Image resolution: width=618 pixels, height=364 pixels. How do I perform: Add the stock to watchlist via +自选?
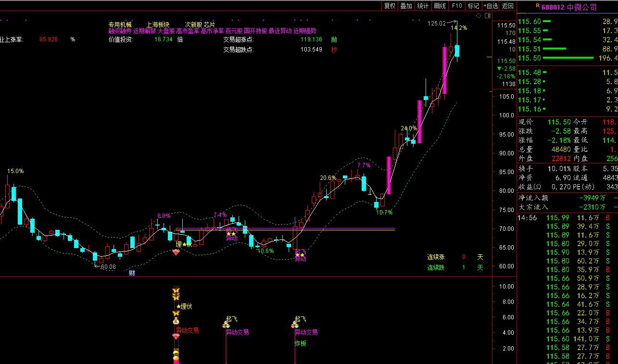pos(490,6)
